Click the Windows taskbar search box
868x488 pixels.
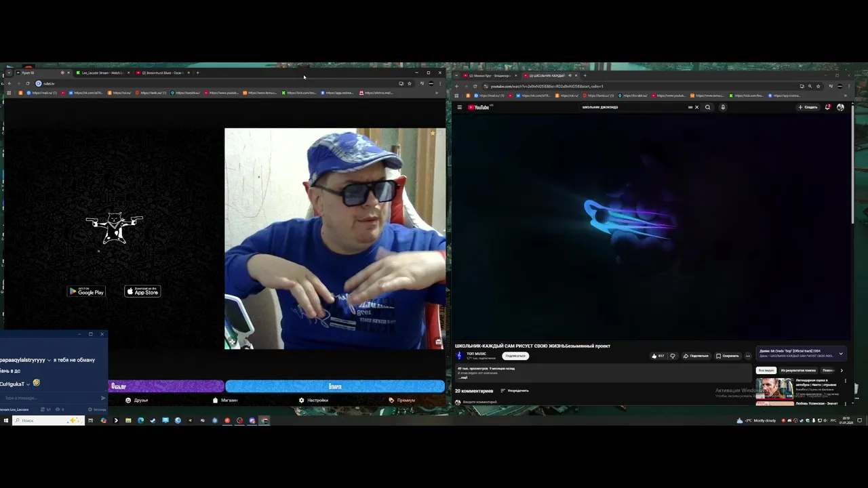49,420
